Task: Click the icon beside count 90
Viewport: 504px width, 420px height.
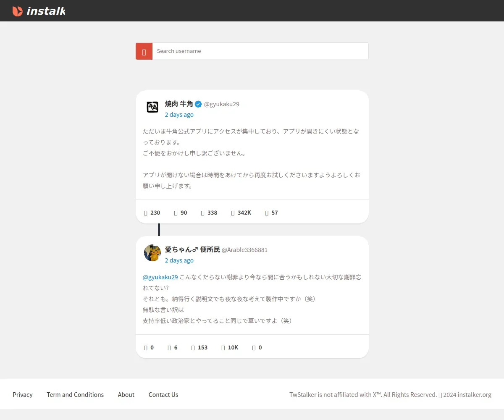Action: (176, 213)
